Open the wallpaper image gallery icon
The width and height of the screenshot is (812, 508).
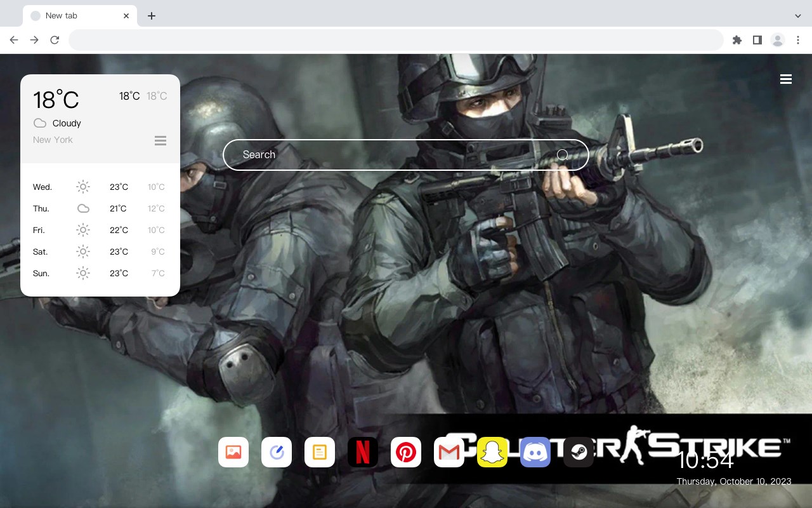233,452
